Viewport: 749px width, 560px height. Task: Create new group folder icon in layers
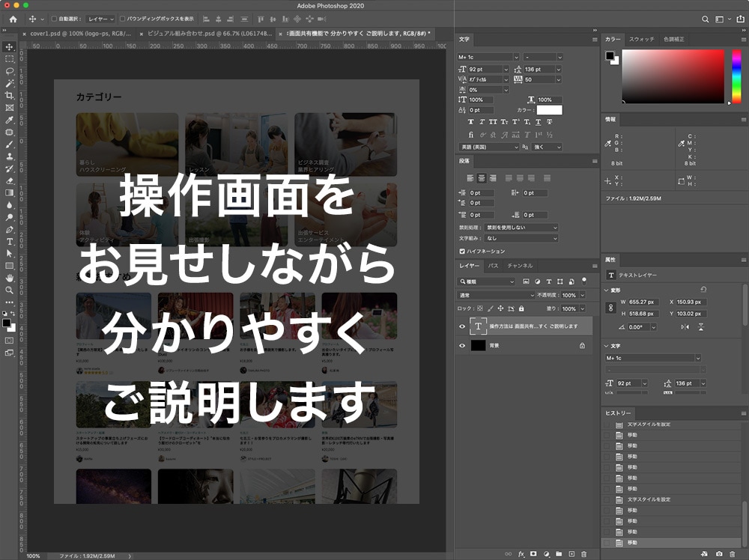[x=559, y=554]
